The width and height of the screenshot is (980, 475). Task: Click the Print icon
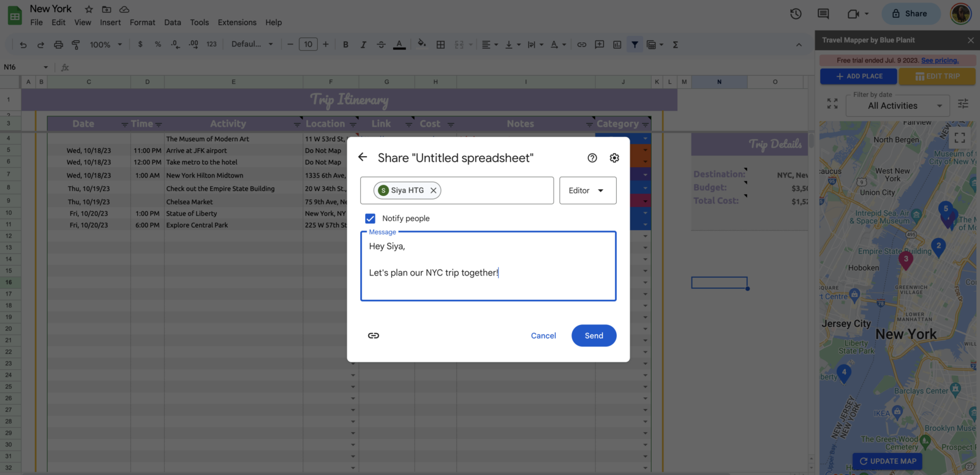pyautogui.click(x=58, y=45)
